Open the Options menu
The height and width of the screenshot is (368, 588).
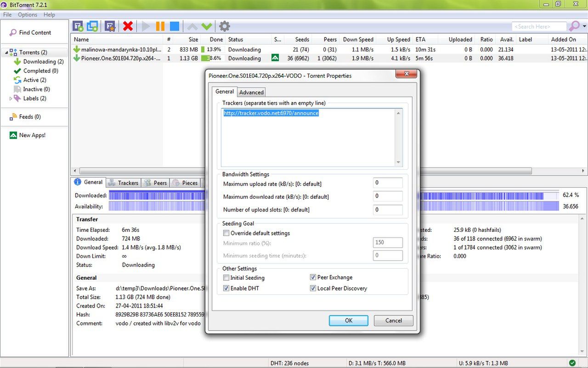point(28,15)
